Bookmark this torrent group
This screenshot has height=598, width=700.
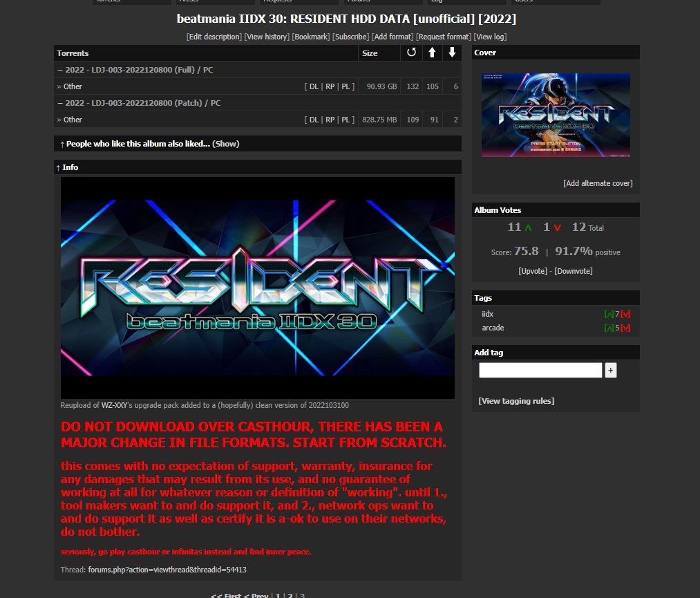(x=310, y=37)
